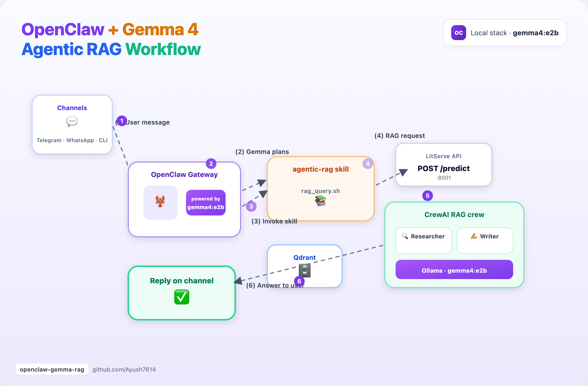Click the 'LitServe API' label

[x=444, y=156]
